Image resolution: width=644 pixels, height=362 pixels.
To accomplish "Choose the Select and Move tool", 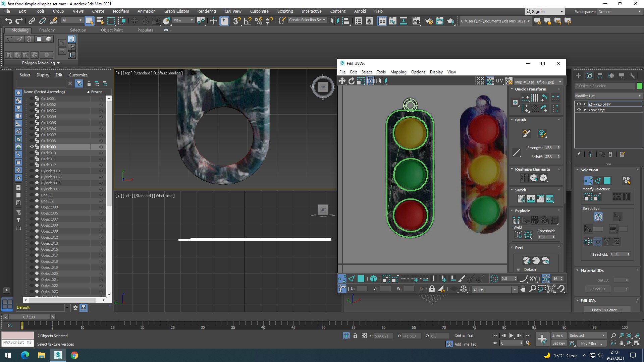I will (x=134, y=21).
